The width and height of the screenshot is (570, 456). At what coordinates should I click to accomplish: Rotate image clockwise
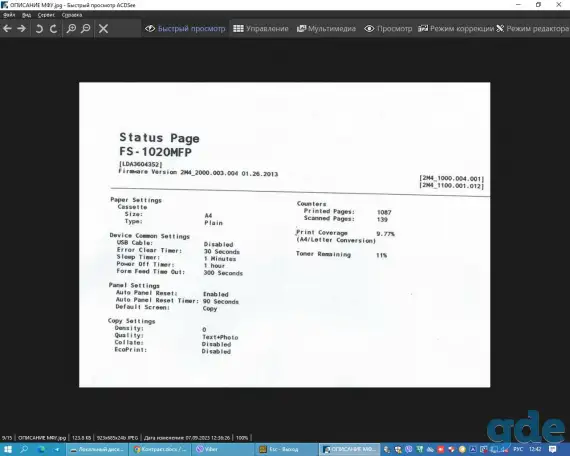[53, 28]
